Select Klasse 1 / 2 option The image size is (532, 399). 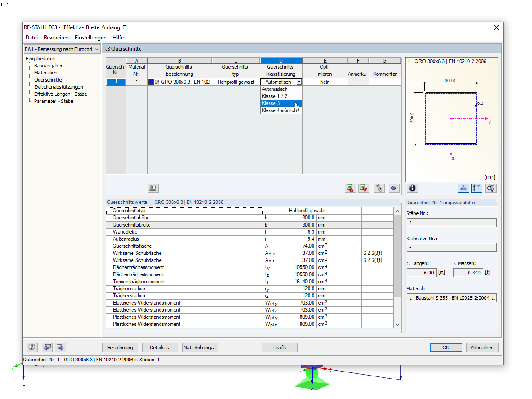click(281, 96)
